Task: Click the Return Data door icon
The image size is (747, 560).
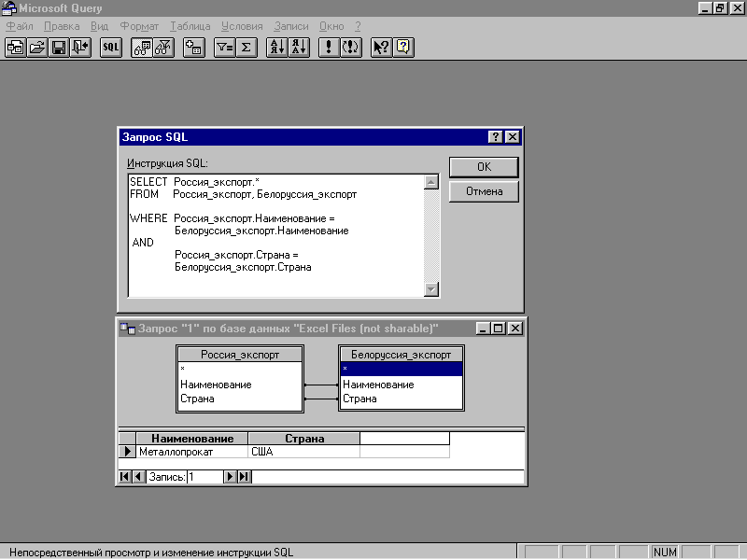Action: point(80,48)
